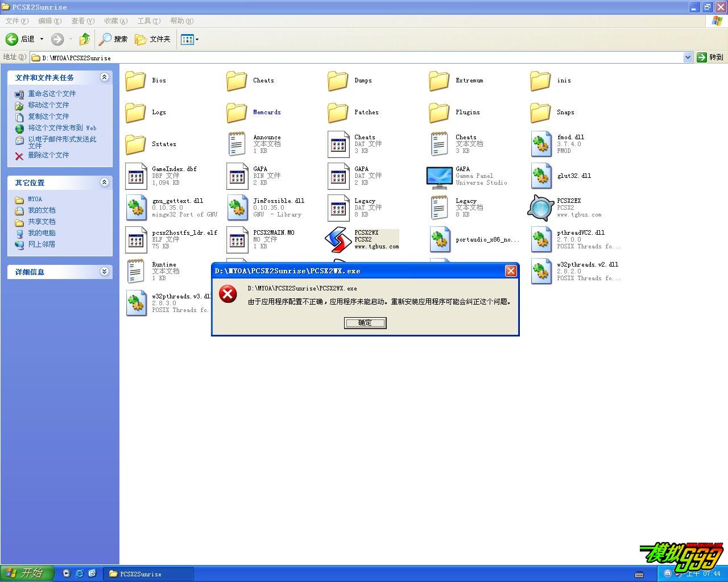Select the Memcards folder

237,112
